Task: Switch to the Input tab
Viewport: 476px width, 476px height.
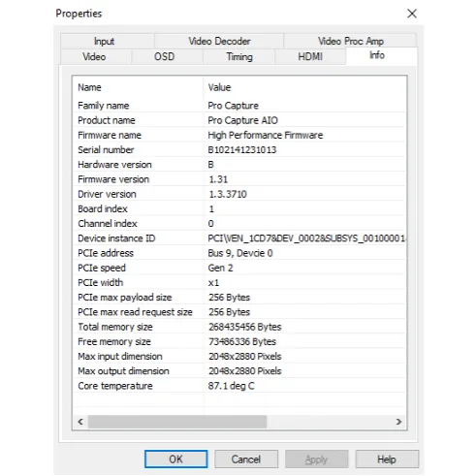Action: coord(107,41)
